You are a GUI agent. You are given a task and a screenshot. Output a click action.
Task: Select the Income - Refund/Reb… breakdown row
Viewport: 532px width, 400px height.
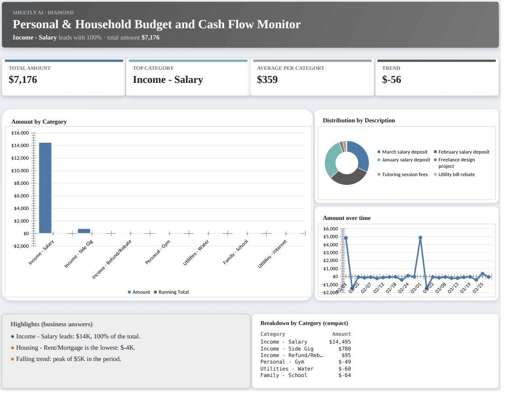tap(306, 355)
